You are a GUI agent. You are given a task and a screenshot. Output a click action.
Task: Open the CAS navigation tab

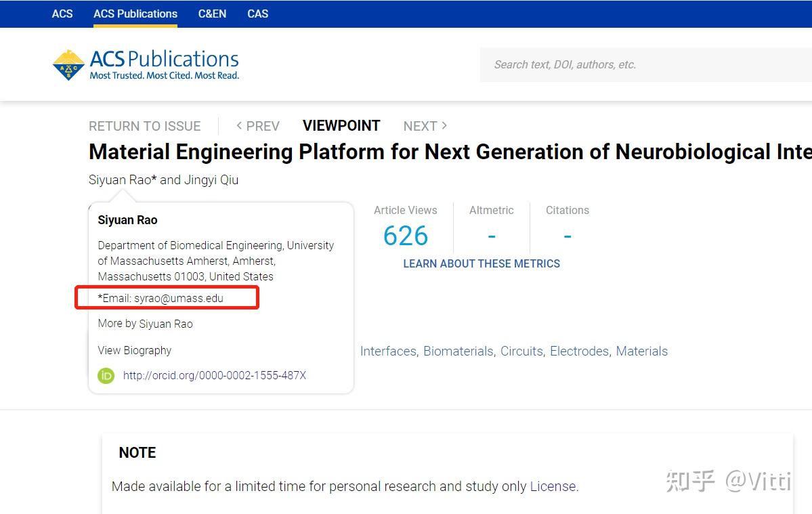click(257, 14)
